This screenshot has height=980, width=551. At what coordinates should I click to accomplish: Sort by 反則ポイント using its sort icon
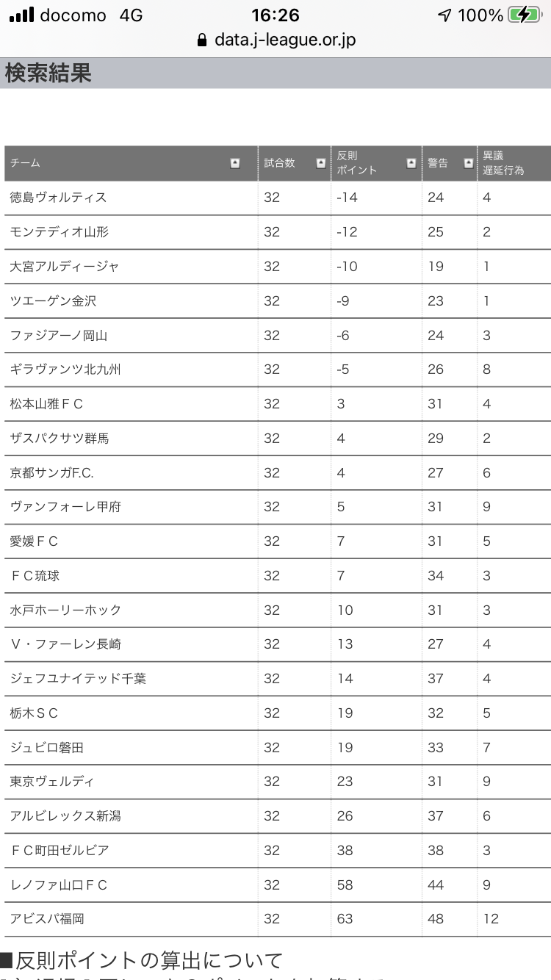[411, 163]
